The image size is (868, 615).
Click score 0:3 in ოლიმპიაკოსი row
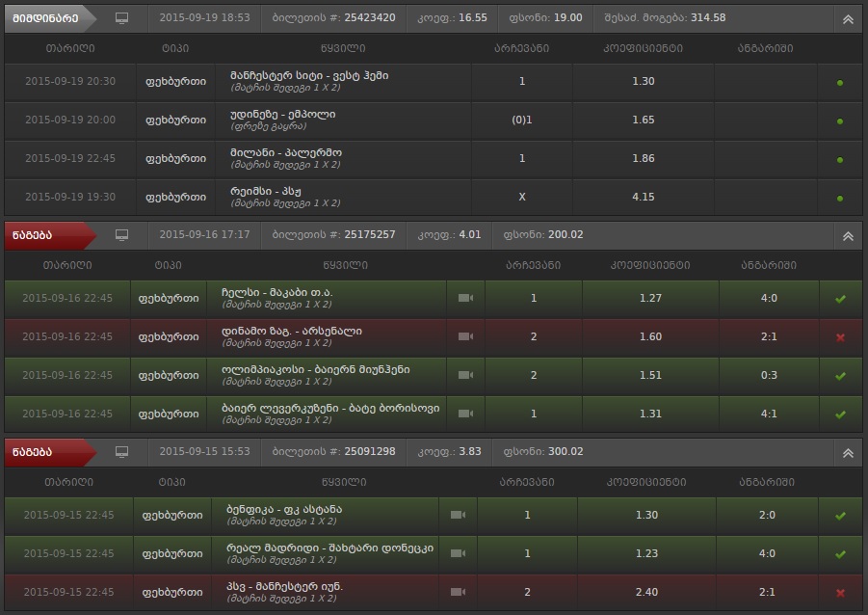point(769,375)
